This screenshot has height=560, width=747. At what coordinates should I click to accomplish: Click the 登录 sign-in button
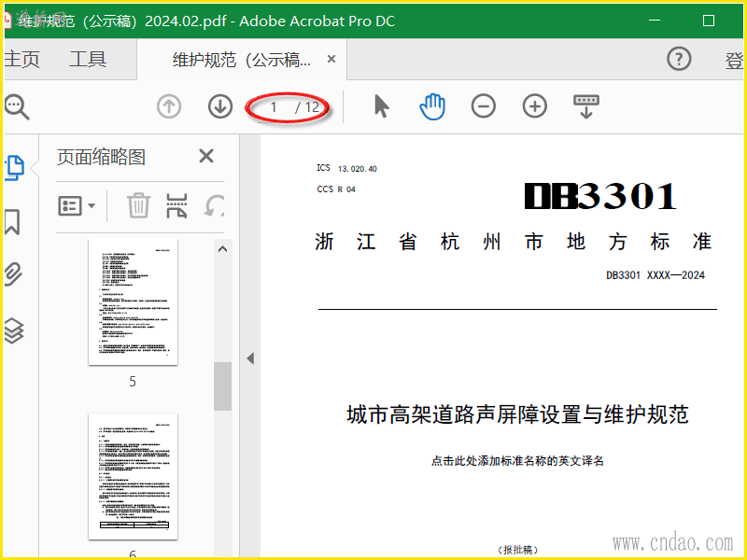point(734,61)
